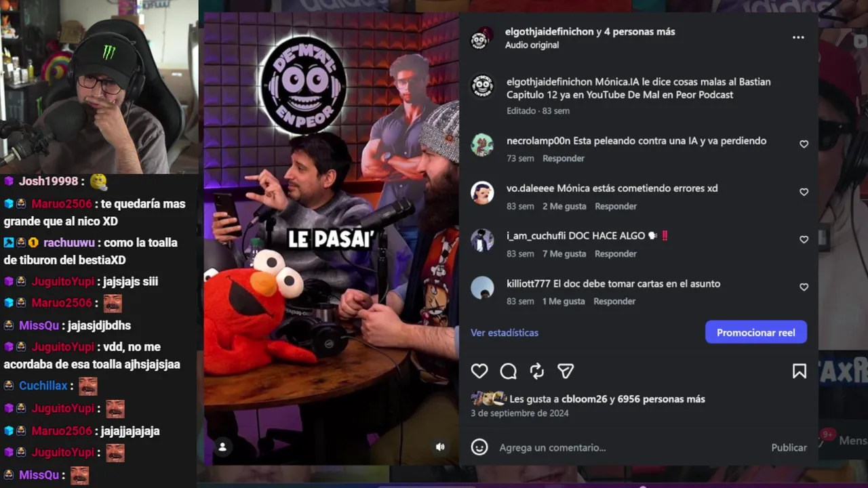Open the emoji picker in the comment box
The width and height of the screenshot is (868, 488).
pyautogui.click(x=479, y=447)
